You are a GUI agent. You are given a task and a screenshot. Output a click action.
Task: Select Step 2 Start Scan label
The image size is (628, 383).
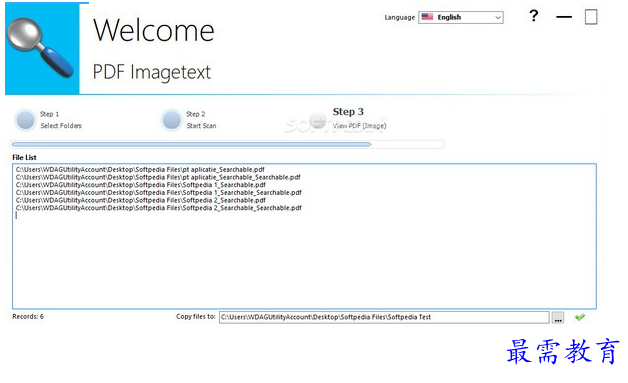(x=201, y=120)
